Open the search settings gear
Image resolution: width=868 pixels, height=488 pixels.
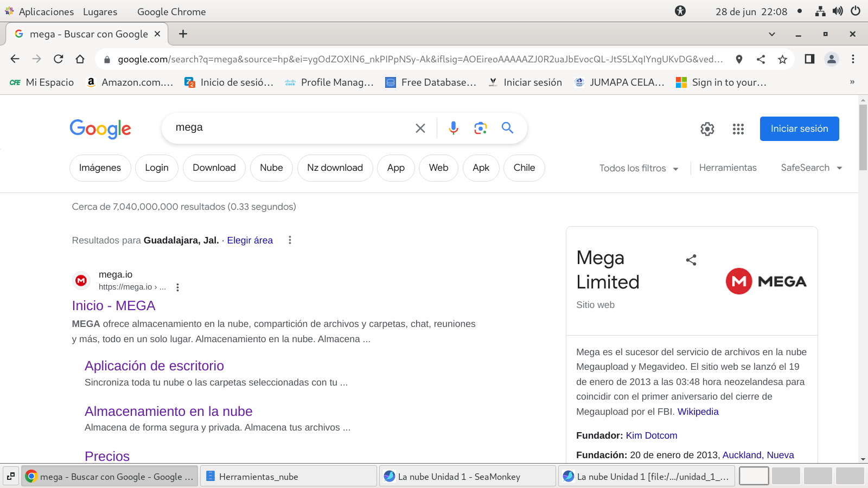click(707, 129)
